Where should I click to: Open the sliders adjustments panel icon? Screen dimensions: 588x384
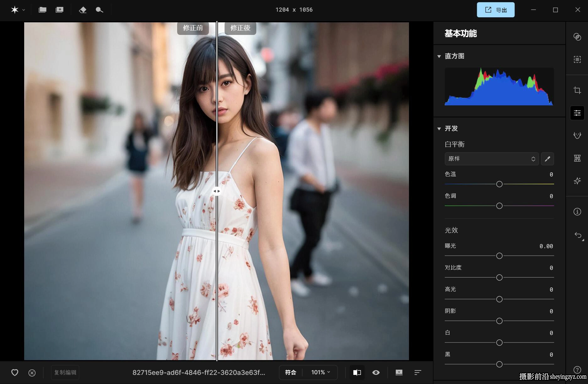tap(577, 113)
